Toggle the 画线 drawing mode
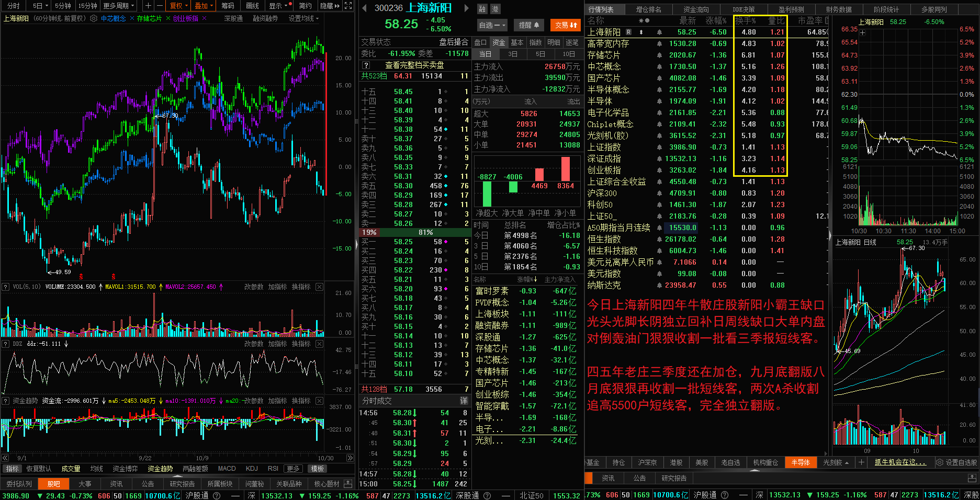The height and width of the screenshot is (500, 980). (x=252, y=6)
